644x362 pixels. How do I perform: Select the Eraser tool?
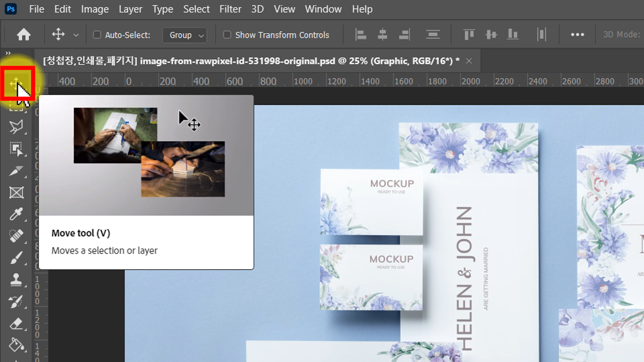16,323
